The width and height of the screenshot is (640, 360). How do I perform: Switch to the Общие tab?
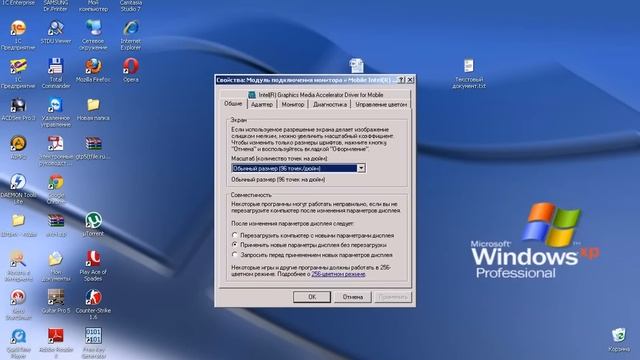coord(233,104)
